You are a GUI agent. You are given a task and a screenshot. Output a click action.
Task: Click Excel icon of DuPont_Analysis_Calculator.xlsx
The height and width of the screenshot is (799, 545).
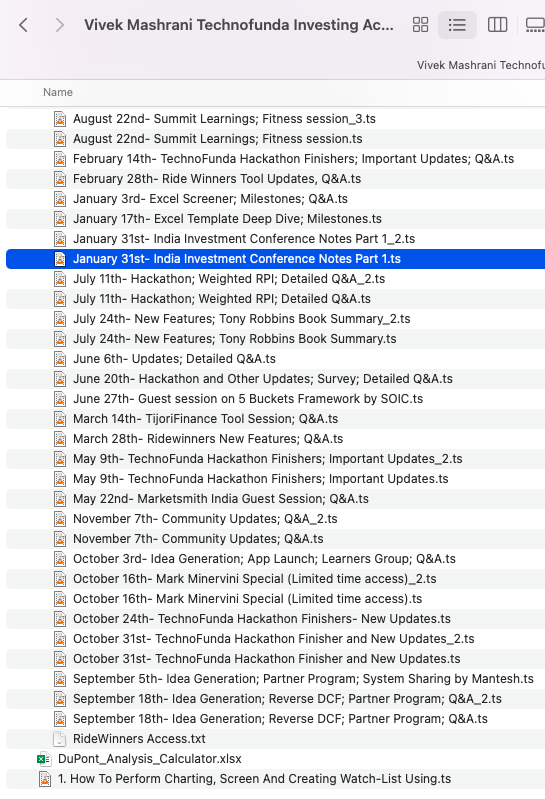[x=44, y=759]
